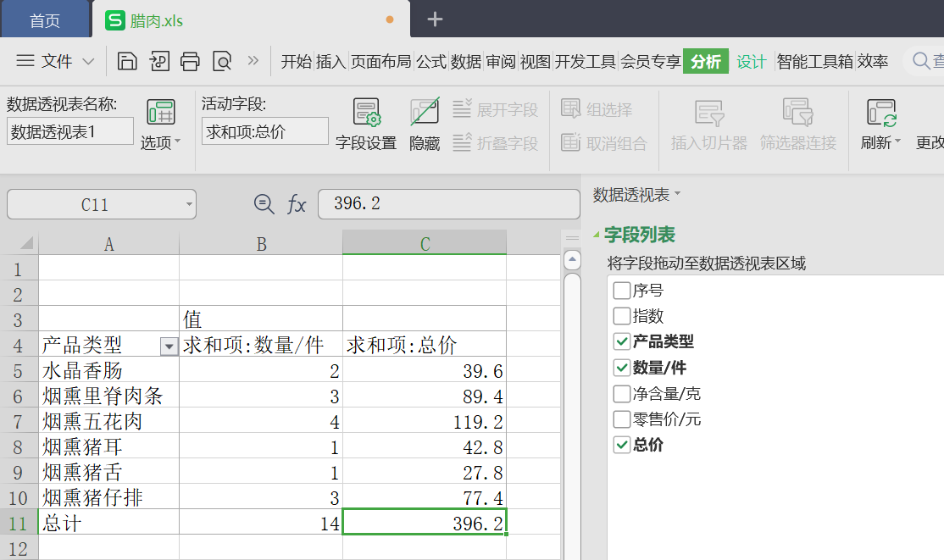Screen dimensions: 944x560
Task: Open the 数据透视表 pane dropdown
Action: 677,193
